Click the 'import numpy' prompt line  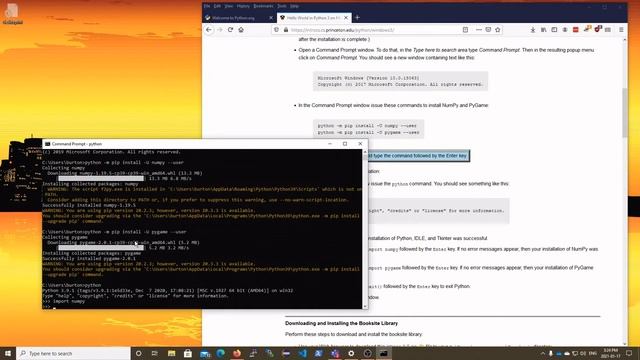pyautogui.click(x=64, y=301)
